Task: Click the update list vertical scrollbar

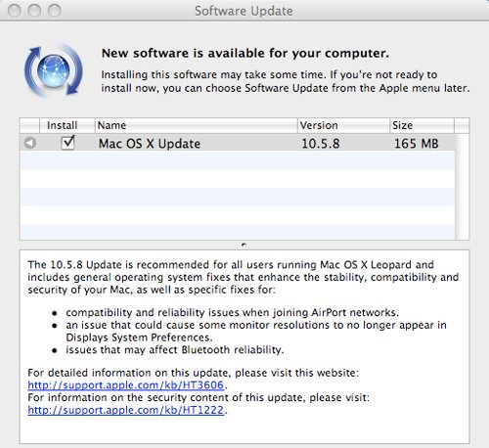Action: 462,187
